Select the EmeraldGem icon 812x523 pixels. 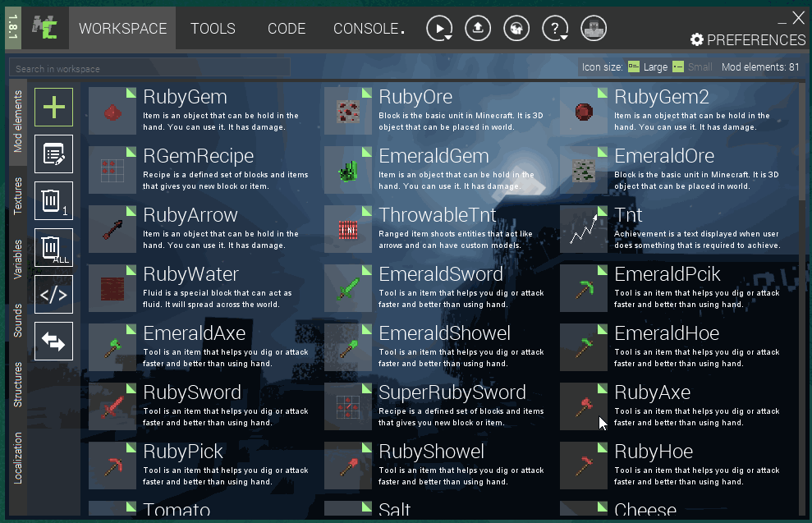tap(348, 170)
